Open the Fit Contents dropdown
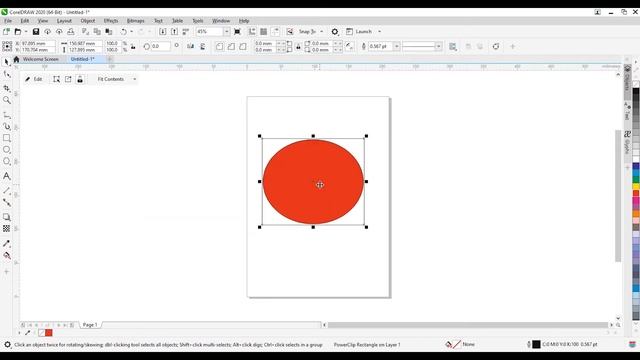This screenshot has width=640, height=360. pos(134,79)
